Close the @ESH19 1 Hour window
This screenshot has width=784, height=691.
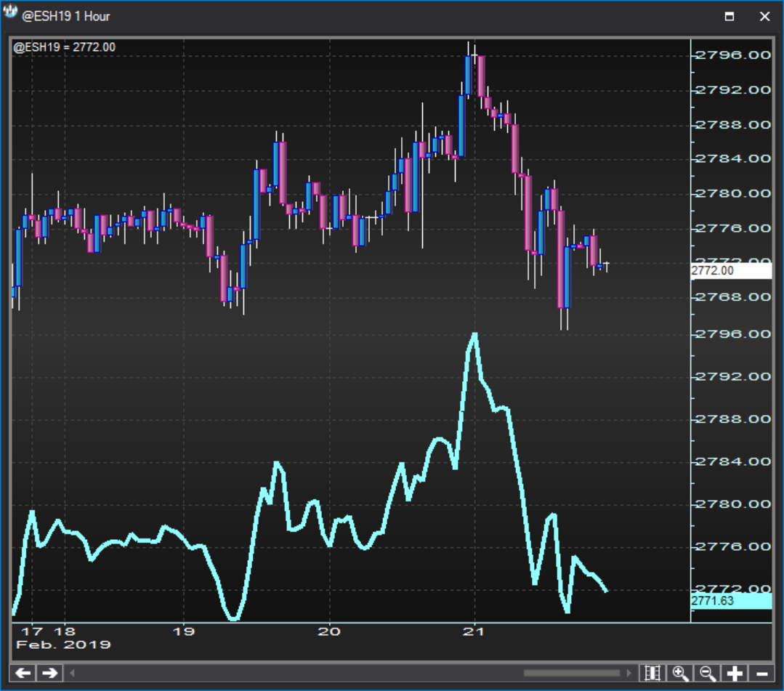coord(764,17)
